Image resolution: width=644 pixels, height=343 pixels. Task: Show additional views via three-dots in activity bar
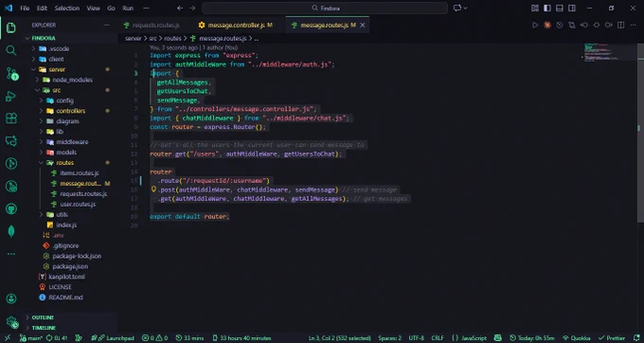click(11, 254)
